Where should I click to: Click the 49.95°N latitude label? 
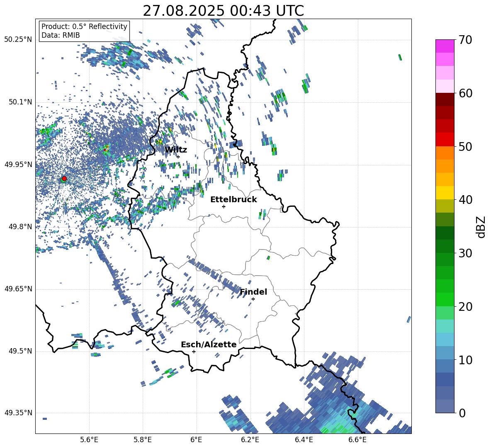(x=18, y=164)
